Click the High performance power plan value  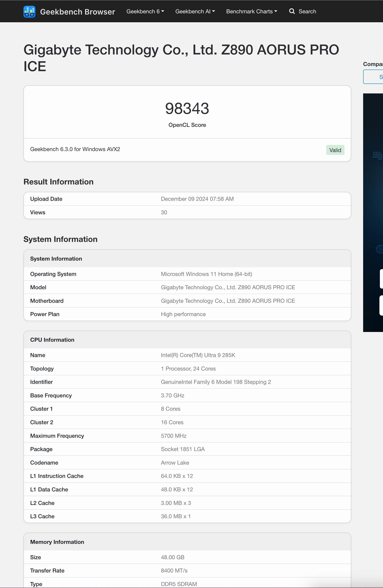click(183, 314)
